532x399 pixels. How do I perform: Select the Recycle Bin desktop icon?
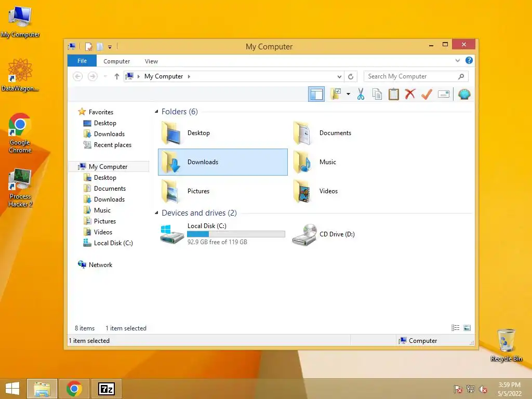coord(506,345)
